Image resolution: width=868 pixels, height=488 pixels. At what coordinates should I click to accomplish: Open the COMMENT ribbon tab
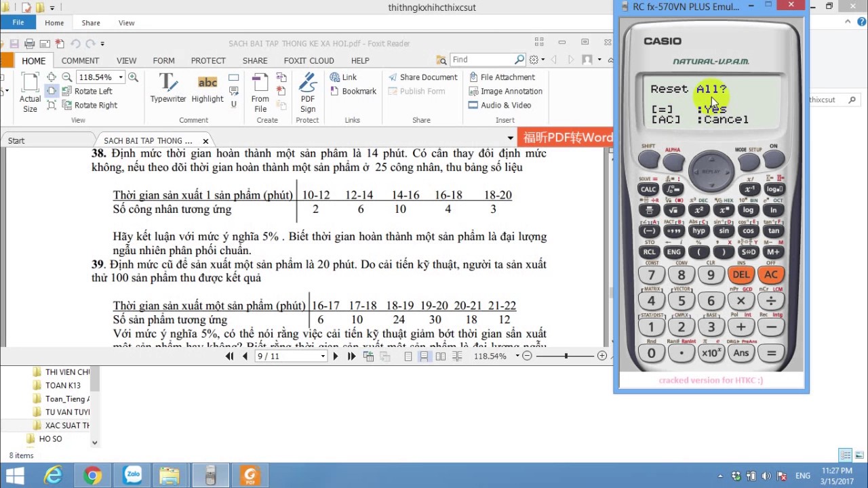pos(80,60)
